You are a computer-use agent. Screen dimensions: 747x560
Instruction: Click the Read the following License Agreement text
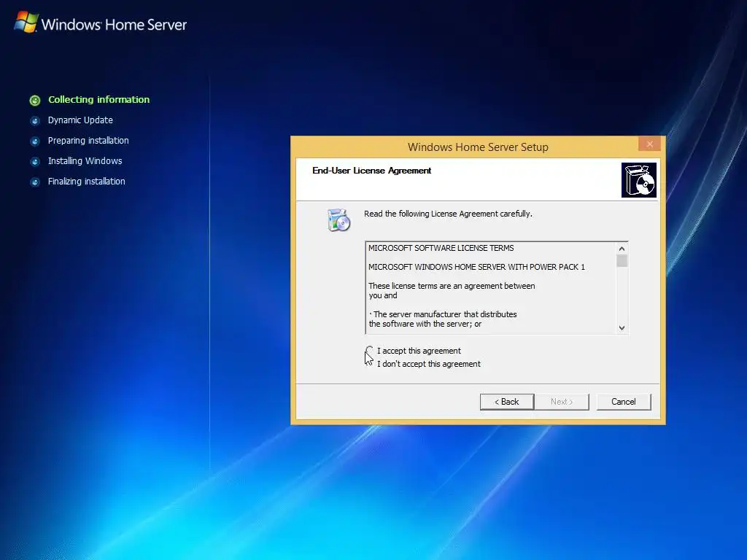pos(448,214)
